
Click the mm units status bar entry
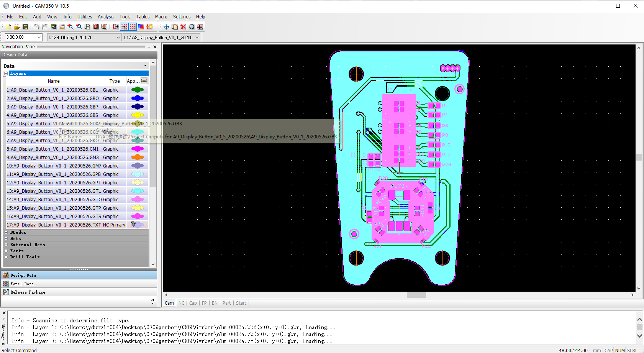tap(597, 350)
